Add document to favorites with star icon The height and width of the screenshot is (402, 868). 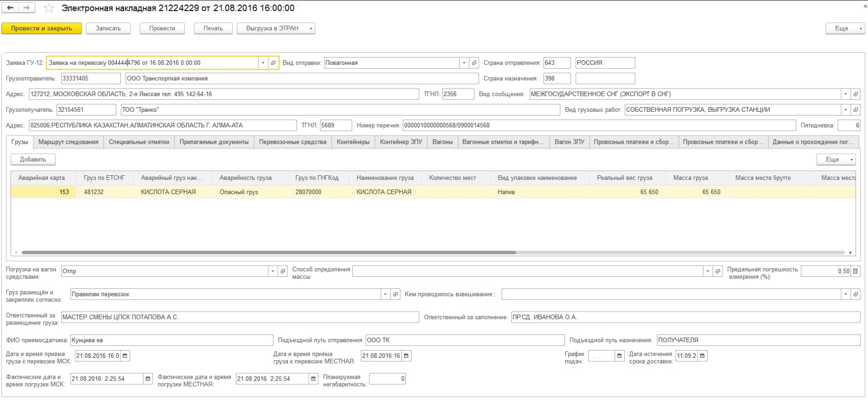(x=49, y=8)
